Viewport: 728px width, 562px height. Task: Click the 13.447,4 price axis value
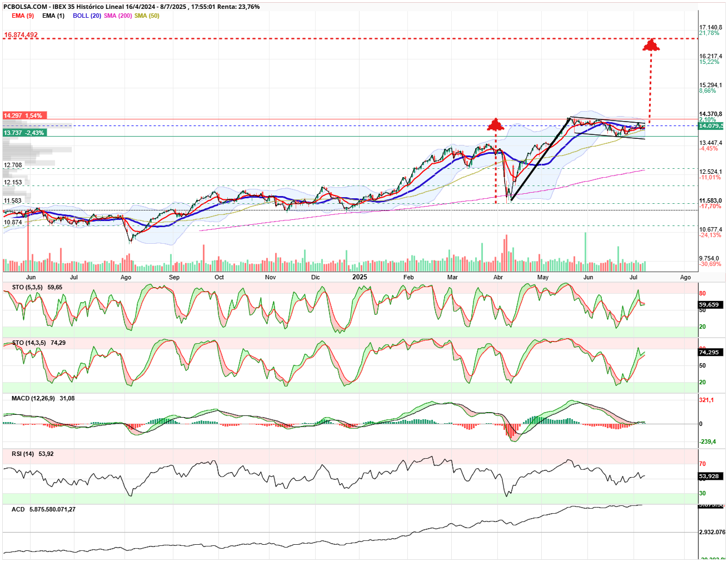(x=711, y=143)
